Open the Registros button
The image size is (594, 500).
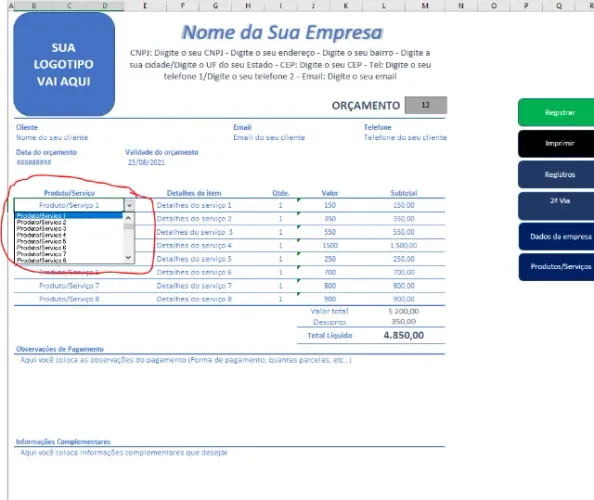pyautogui.click(x=556, y=175)
